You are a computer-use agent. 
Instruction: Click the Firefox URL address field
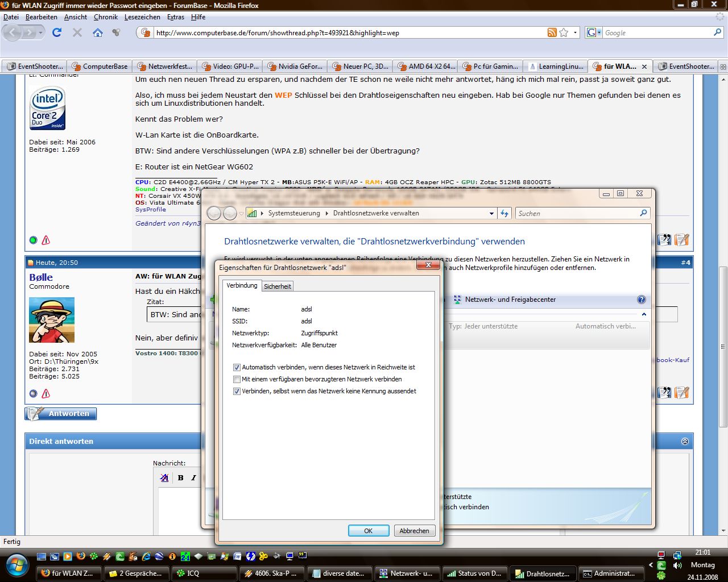tap(350, 32)
